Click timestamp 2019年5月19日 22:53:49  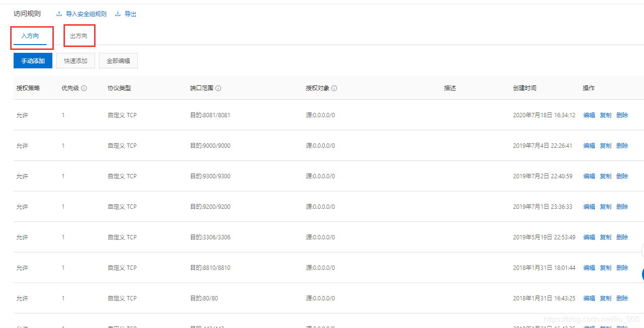[544, 237]
